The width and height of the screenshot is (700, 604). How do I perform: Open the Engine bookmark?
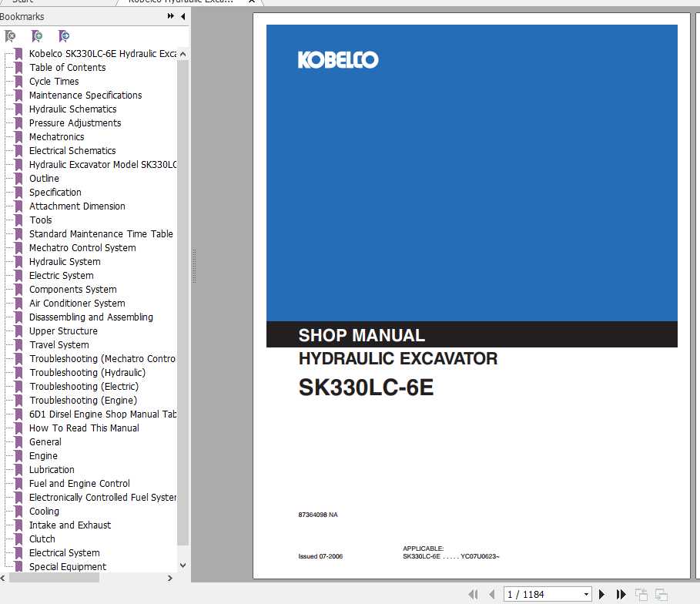click(43, 455)
